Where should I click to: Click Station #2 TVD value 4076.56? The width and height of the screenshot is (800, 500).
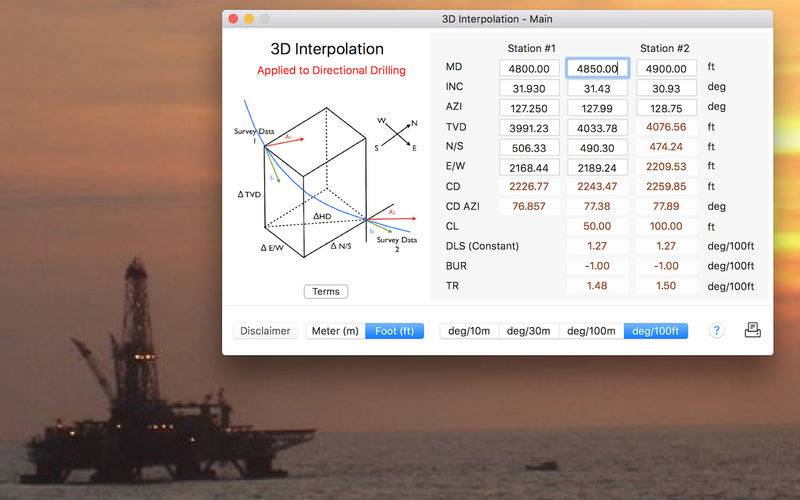[x=666, y=127]
